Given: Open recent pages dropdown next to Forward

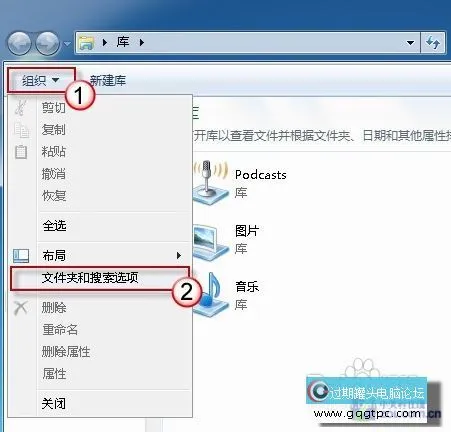Looking at the screenshot, I should click(67, 44).
